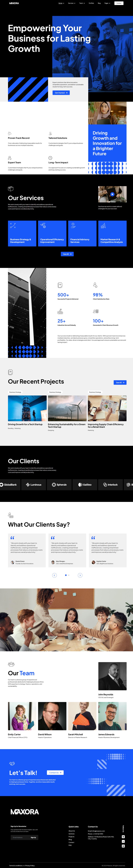This screenshot has height=868, width=133.
Task: Click the MAXORA logo in the header
Action: 14,3
